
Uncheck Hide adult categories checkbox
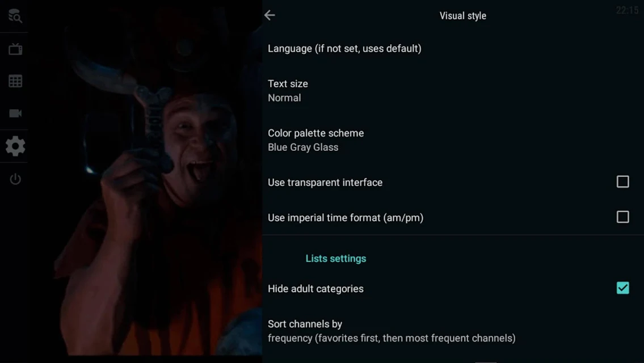click(x=622, y=288)
